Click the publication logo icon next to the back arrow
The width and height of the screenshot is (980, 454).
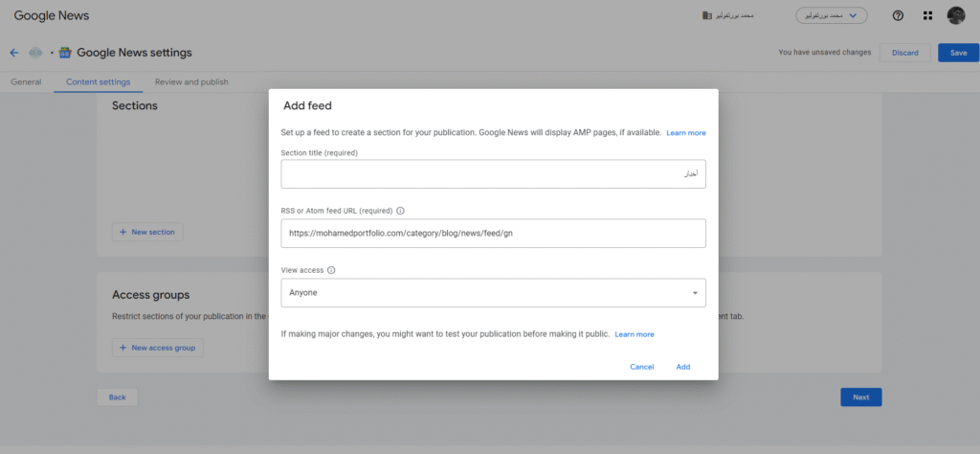[x=35, y=53]
